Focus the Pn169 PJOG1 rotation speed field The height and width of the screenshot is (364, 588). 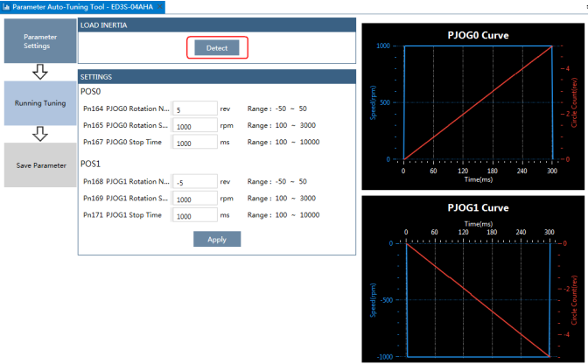pyautogui.click(x=194, y=199)
